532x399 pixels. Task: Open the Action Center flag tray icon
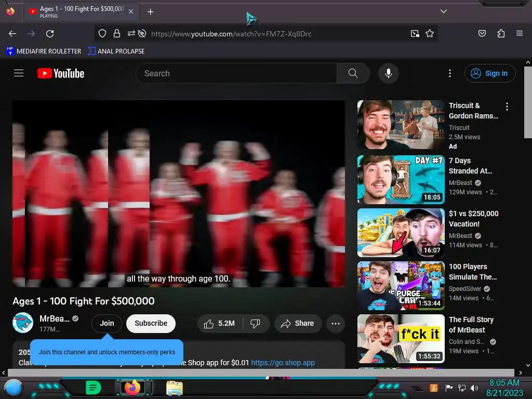coord(449,388)
